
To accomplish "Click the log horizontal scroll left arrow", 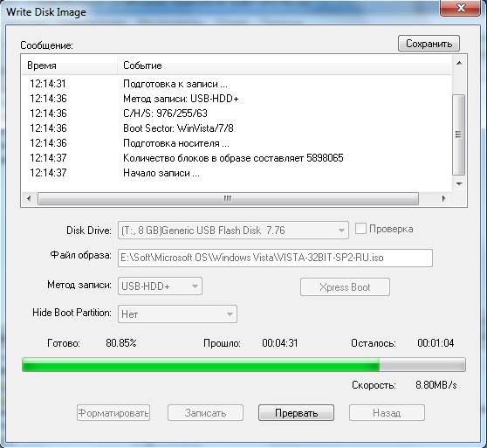I will pyautogui.click(x=29, y=198).
